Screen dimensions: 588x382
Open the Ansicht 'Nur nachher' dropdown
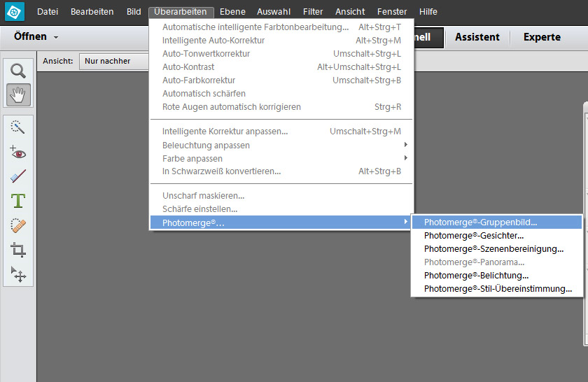pos(114,61)
